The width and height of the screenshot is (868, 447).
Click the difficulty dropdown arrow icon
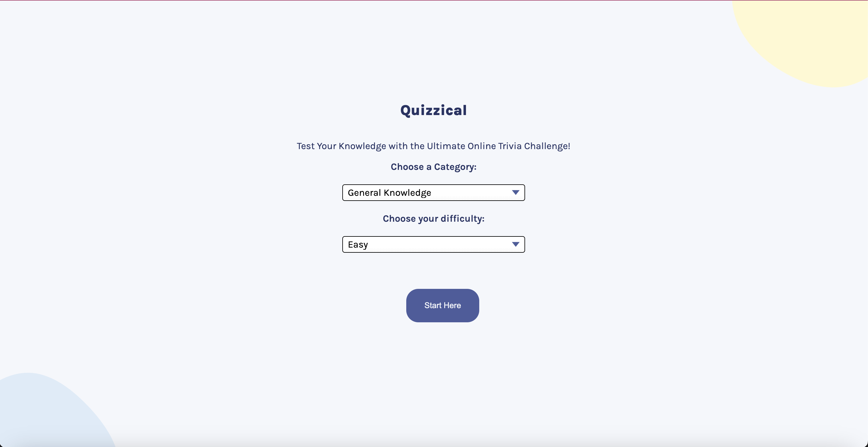515,244
